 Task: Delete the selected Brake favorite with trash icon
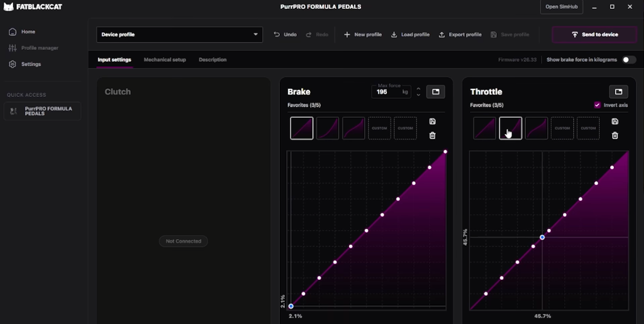point(432,135)
